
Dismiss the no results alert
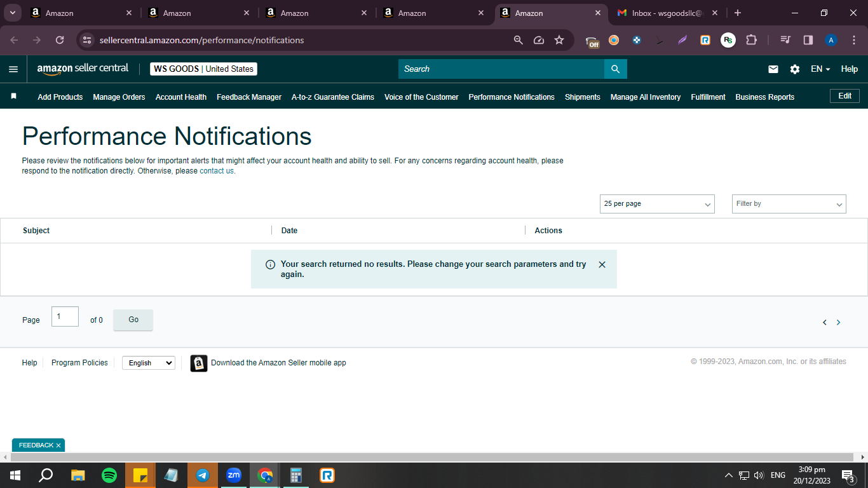(602, 264)
